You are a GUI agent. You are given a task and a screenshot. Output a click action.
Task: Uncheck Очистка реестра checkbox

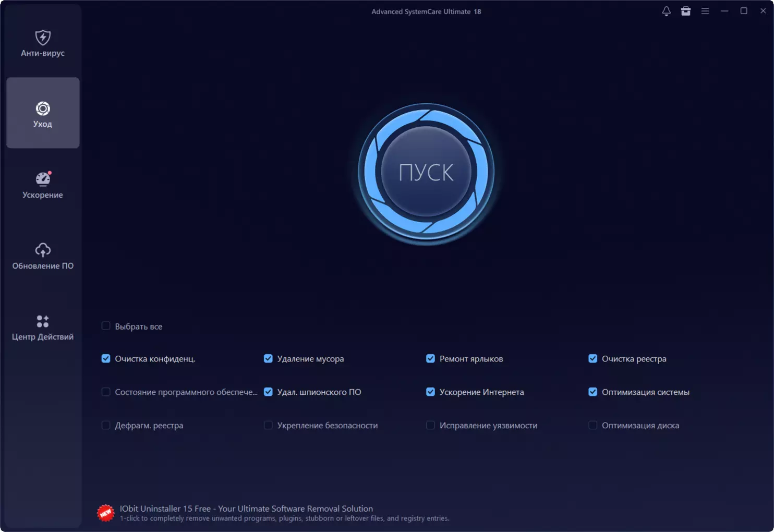pyautogui.click(x=592, y=358)
